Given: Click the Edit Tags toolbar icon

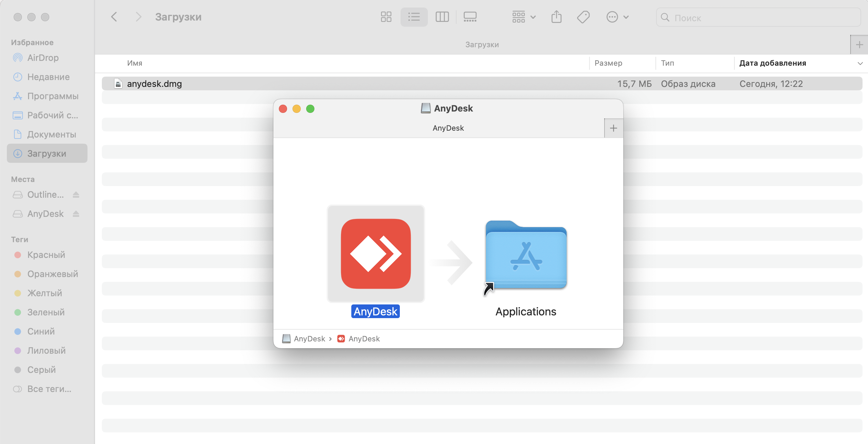Looking at the screenshot, I should click(x=583, y=17).
